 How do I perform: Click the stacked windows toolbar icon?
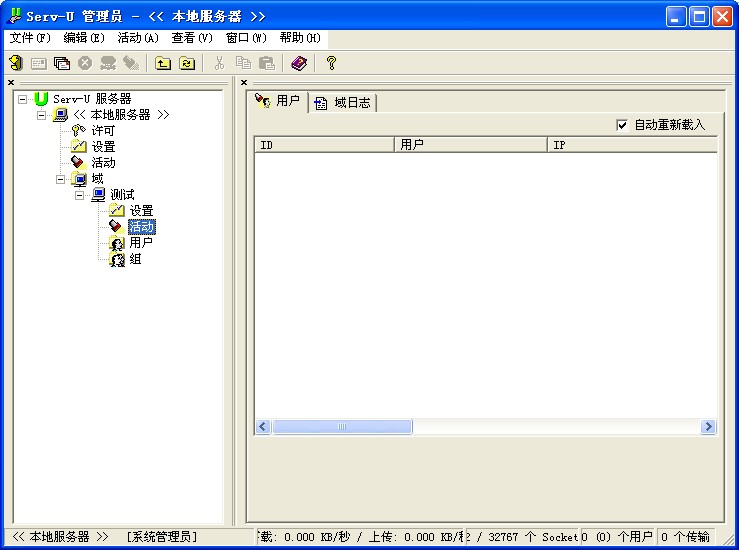62,63
